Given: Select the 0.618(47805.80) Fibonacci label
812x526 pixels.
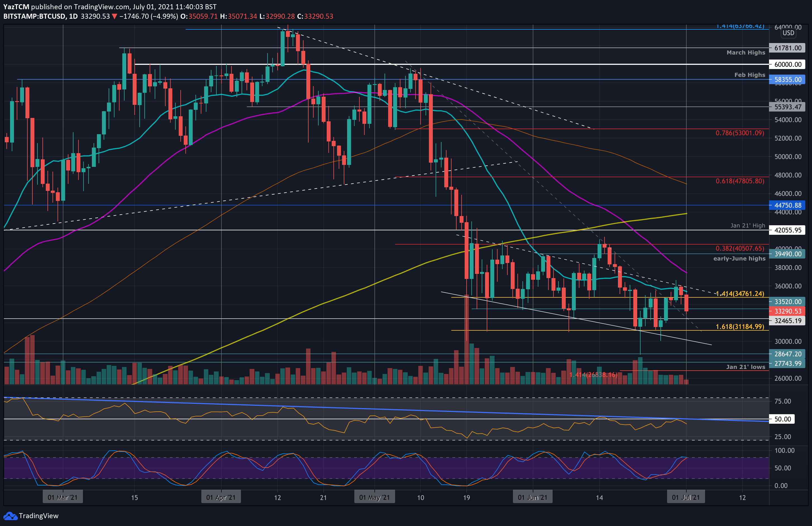Looking at the screenshot, I should (x=740, y=181).
